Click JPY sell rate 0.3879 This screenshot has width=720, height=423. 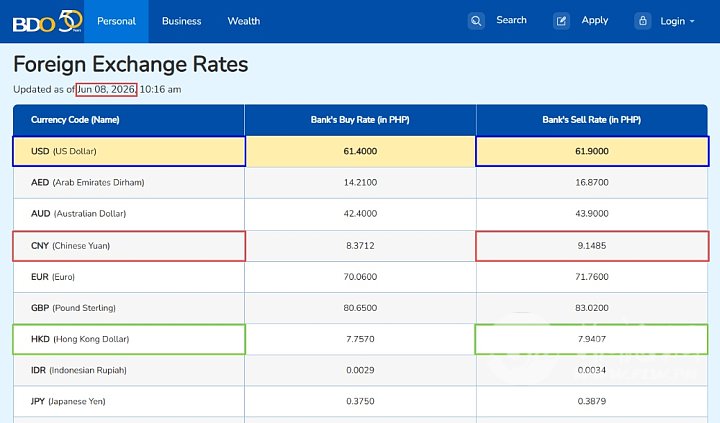(x=591, y=401)
